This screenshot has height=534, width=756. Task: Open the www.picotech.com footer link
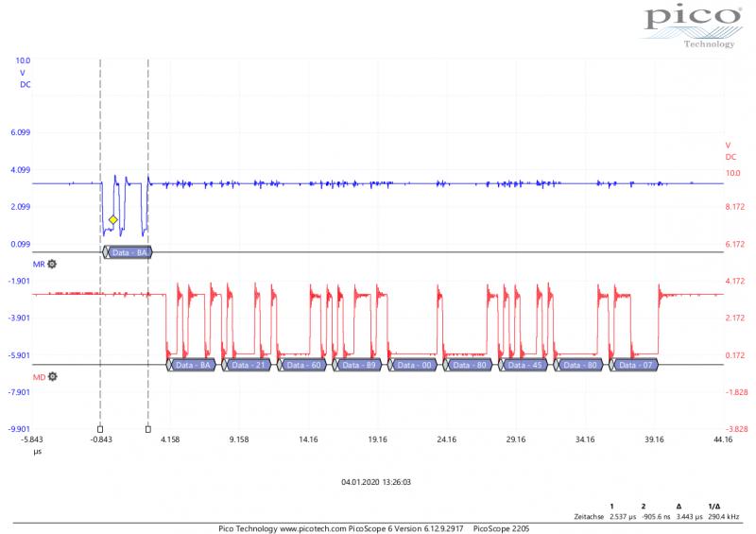314,528
